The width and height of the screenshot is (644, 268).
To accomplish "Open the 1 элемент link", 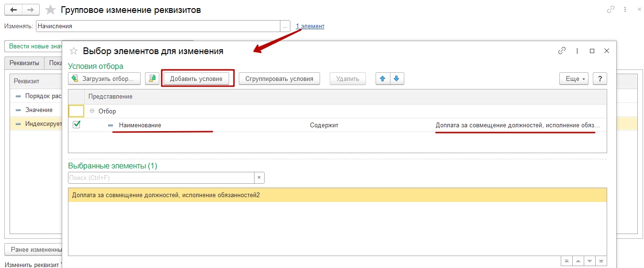I will (x=310, y=26).
